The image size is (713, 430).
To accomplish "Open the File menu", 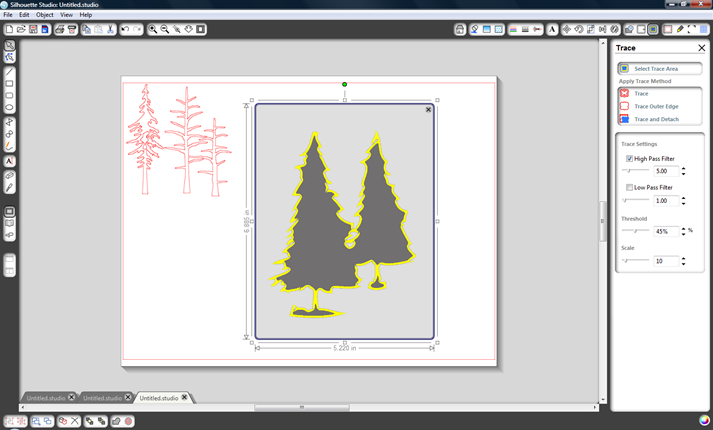I will [8, 15].
